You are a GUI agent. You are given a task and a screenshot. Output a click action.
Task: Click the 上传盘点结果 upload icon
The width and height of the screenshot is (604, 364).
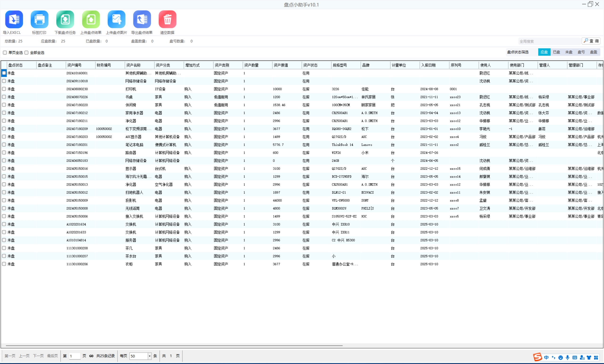pyautogui.click(x=91, y=19)
